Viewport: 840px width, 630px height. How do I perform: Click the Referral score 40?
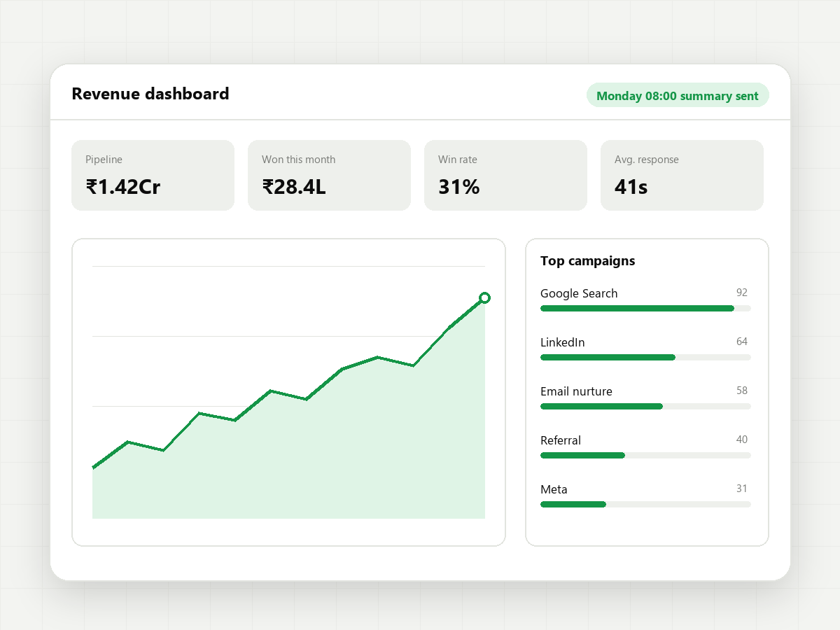pyautogui.click(x=742, y=440)
